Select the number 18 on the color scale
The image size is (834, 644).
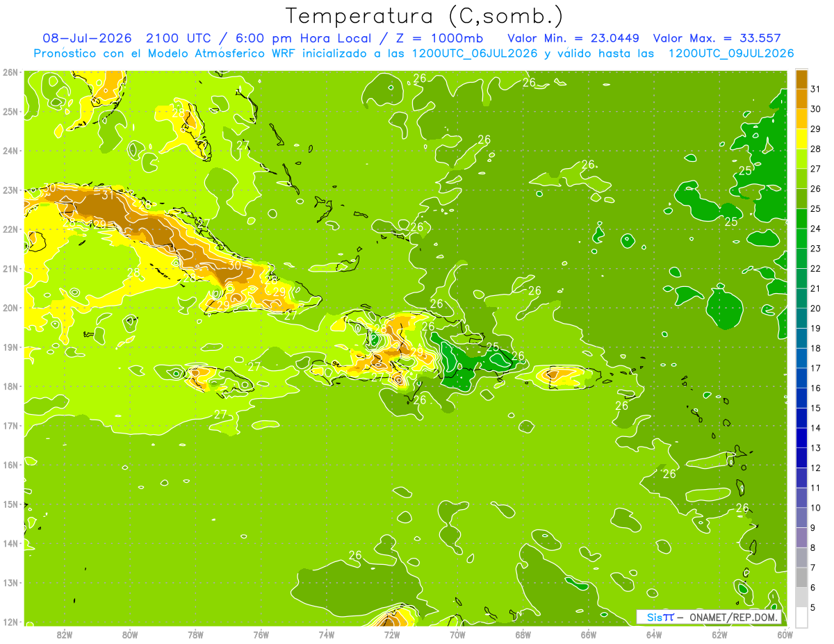pos(815,348)
